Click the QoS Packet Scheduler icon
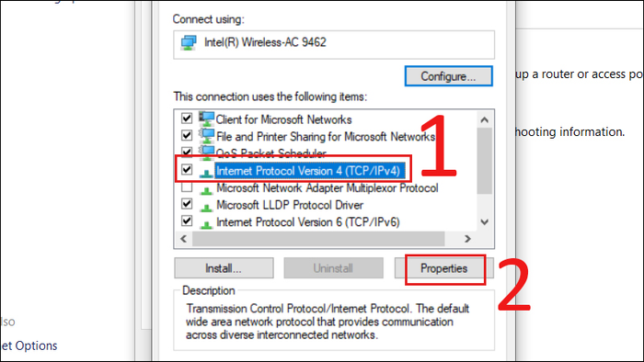 point(207,153)
